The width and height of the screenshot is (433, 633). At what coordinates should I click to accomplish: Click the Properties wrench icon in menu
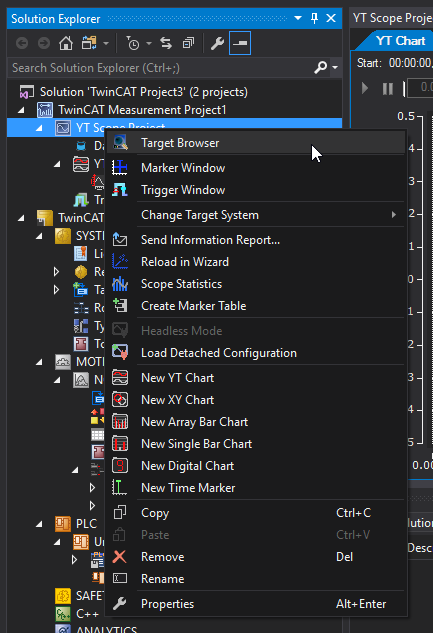click(x=120, y=604)
